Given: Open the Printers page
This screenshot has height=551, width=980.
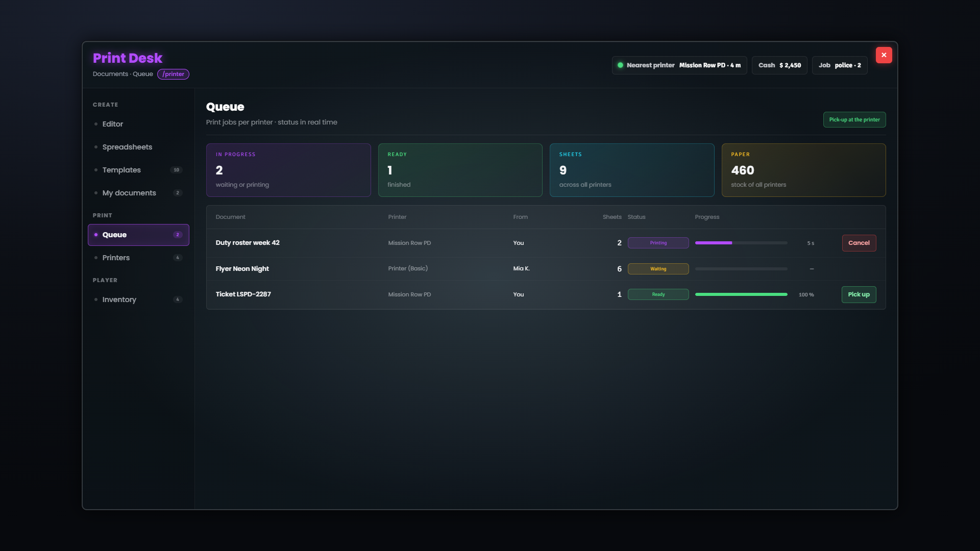Looking at the screenshot, I should 138,258.
